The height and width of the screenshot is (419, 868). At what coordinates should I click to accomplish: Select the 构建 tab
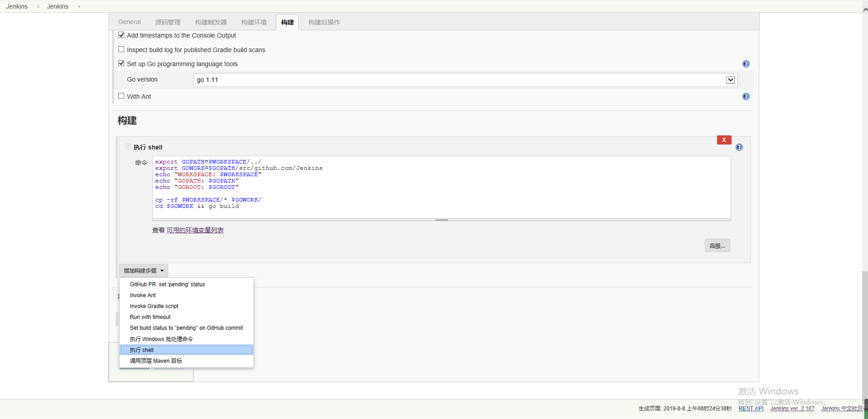coord(287,22)
